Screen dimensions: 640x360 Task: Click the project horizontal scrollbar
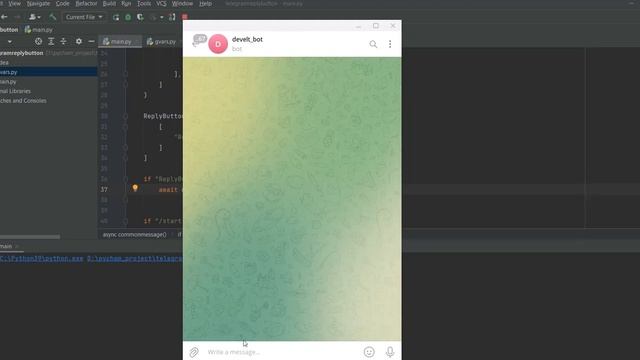(x=30, y=237)
